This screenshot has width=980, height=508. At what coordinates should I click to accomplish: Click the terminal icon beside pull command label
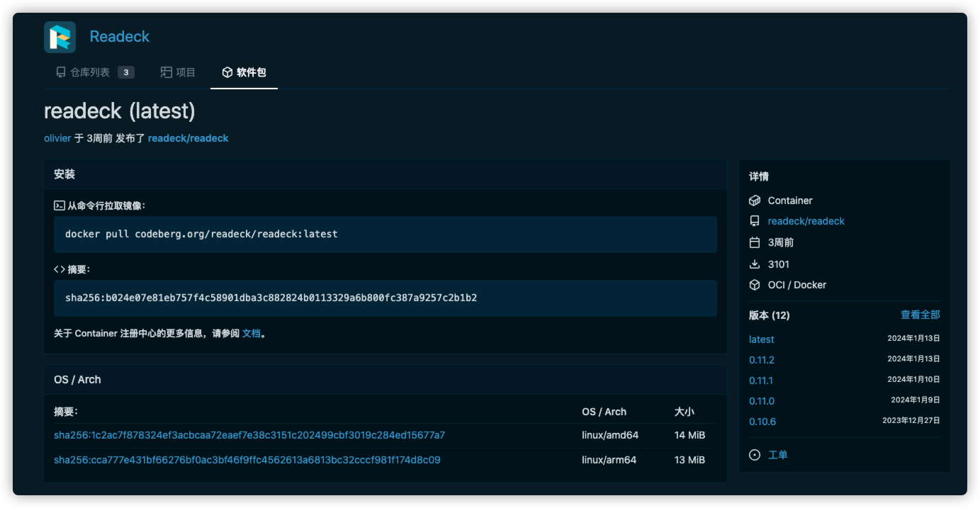click(x=60, y=205)
